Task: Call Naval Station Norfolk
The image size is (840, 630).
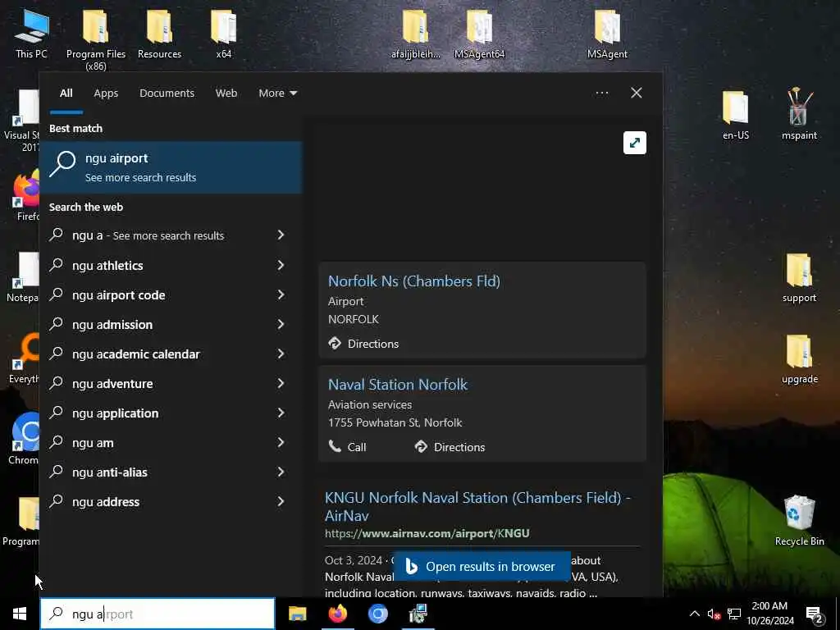Action: tap(347, 447)
